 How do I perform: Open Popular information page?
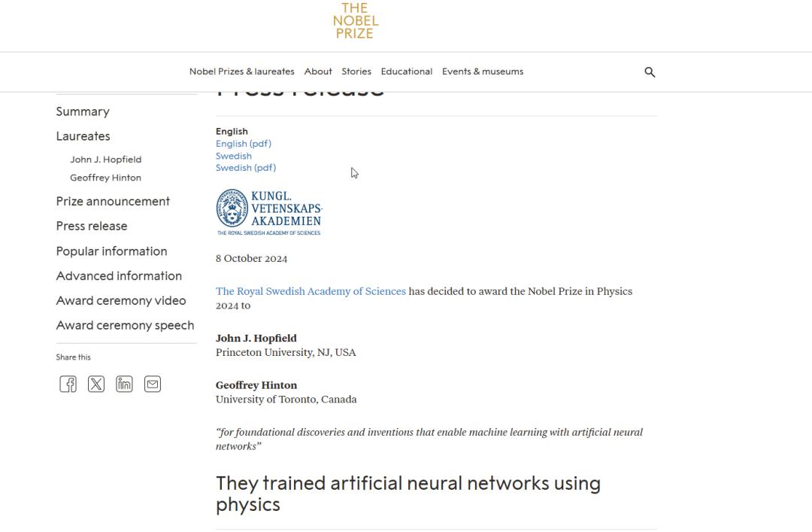(111, 251)
